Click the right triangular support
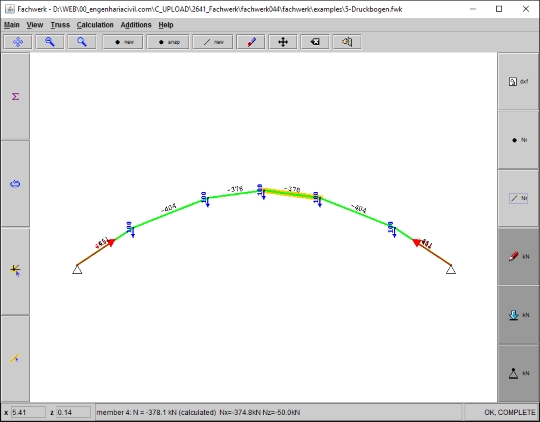The width and height of the screenshot is (540, 422). (x=451, y=269)
